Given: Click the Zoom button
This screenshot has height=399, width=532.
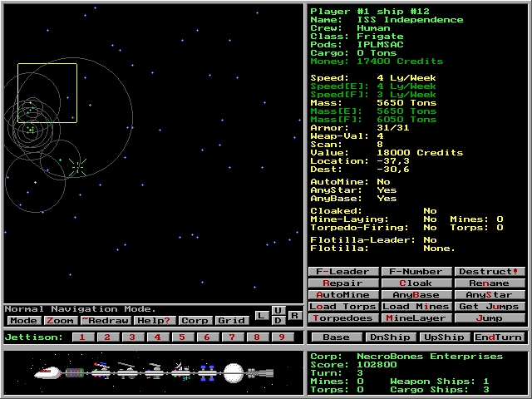Looking at the screenshot, I should tap(61, 321).
